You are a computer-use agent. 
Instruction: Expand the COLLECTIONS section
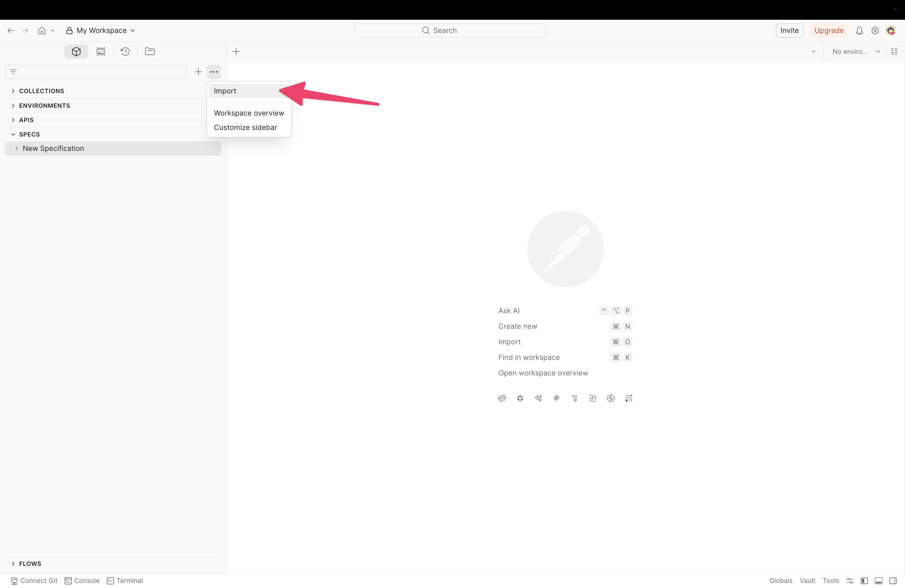coord(13,91)
